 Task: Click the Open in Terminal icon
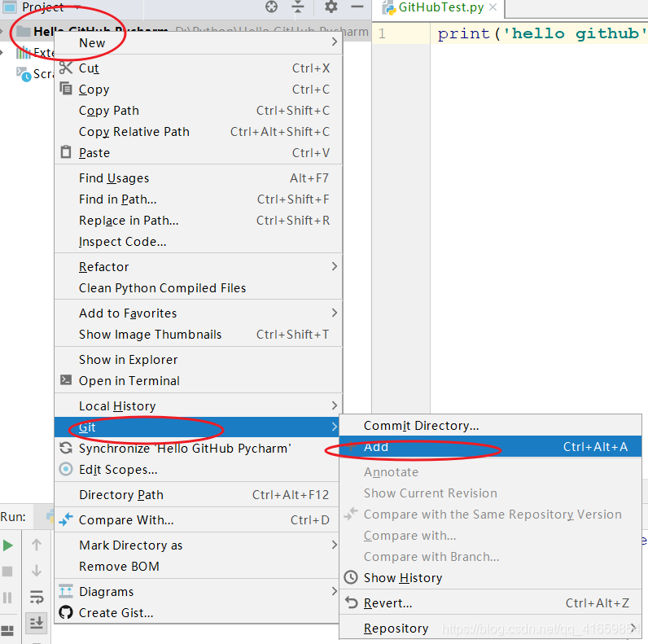(66, 380)
